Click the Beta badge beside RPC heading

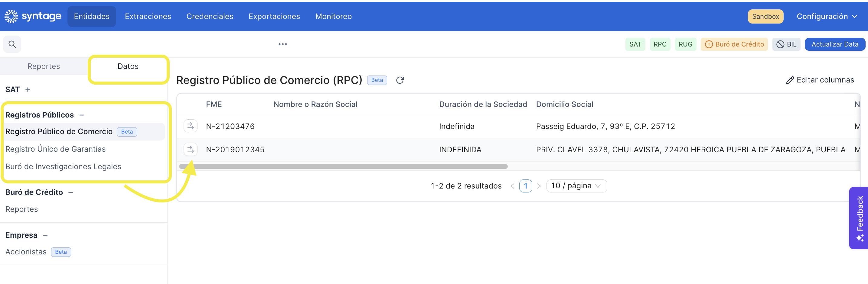tap(377, 80)
